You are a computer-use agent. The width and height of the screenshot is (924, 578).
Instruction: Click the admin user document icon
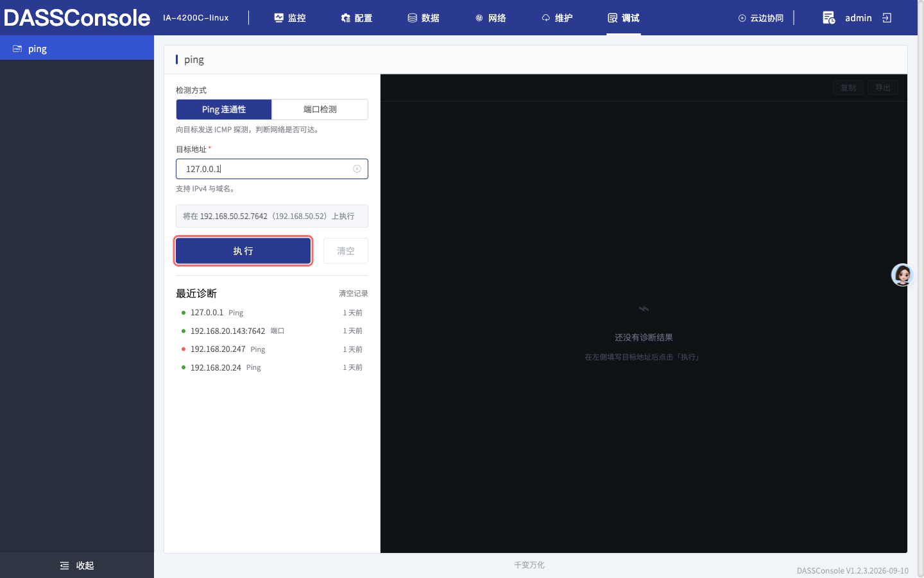[x=828, y=17]
